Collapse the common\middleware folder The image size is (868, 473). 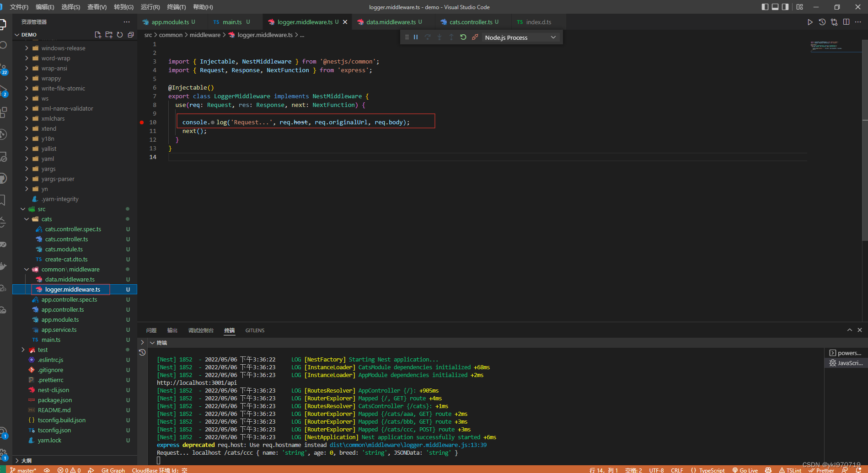(x=27, y=270)
